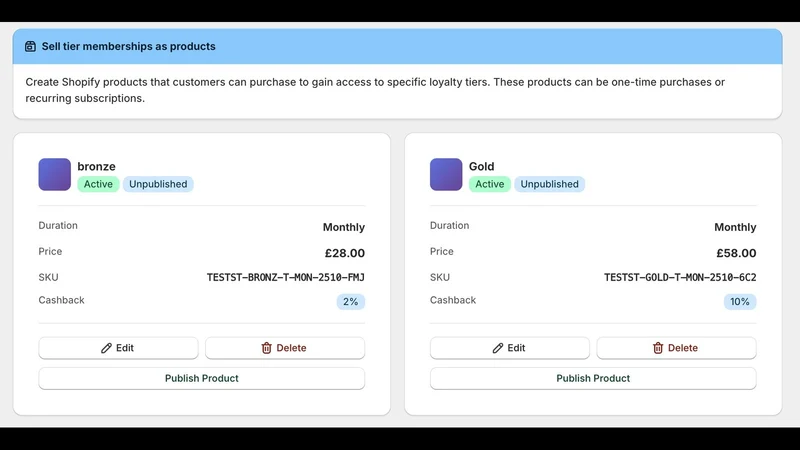Click the £58.00 price value
This screenshot has height=450, width=800.
coord(736,253)
